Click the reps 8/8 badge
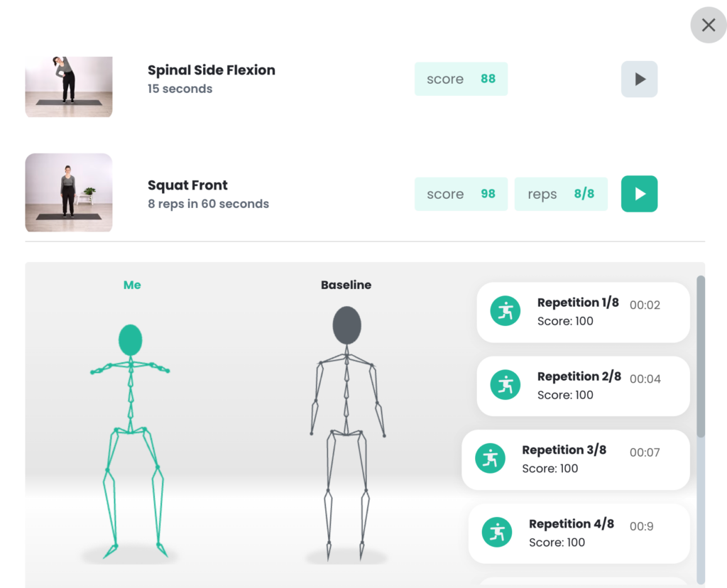The width and height of the screenshot is (727, 588). [x=561, y=194]
